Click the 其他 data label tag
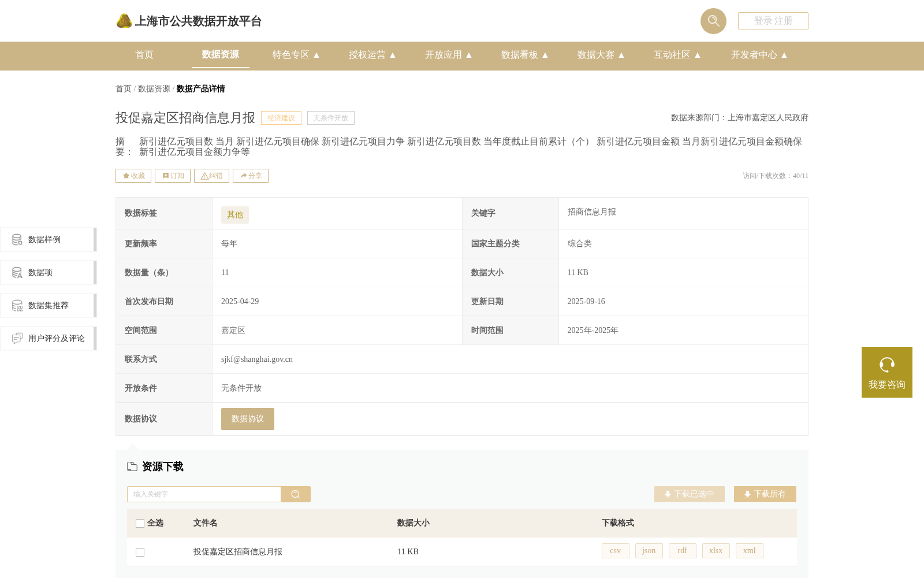Image resolution: width=924 pixels, height=578 pixels. 235,215
